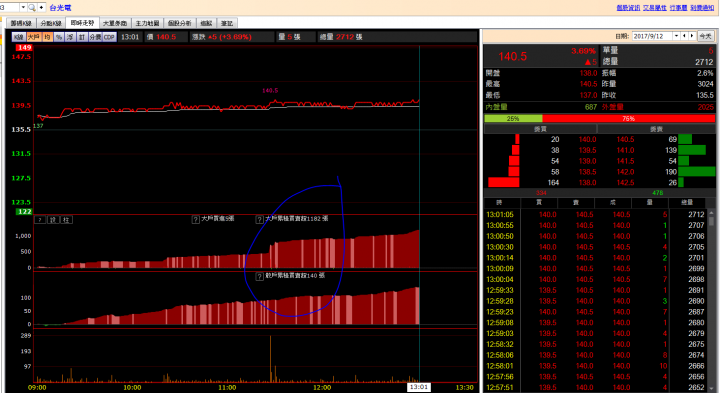The image size is (720, 393).
Task: Click the bid price 138.0 with quantity 164
Action: (587, 183)
